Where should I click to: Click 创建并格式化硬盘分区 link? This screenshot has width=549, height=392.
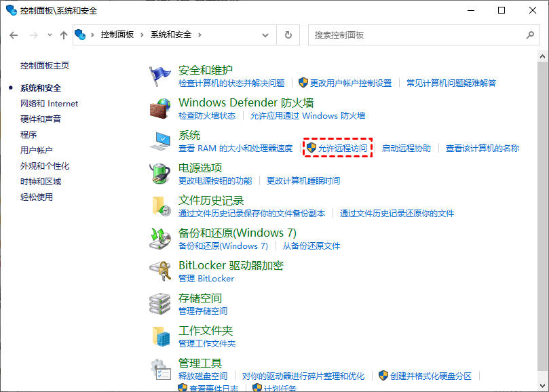click(431, 376)
